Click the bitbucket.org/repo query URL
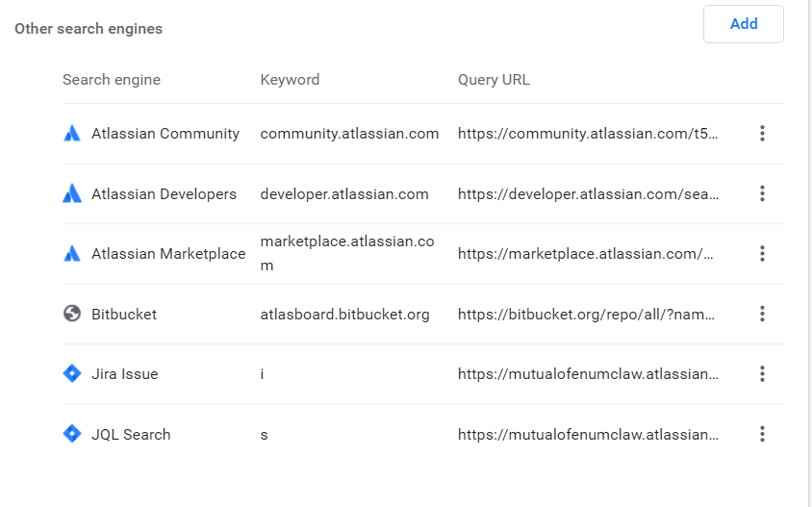 pyautogui.click(x=586, y=315)
